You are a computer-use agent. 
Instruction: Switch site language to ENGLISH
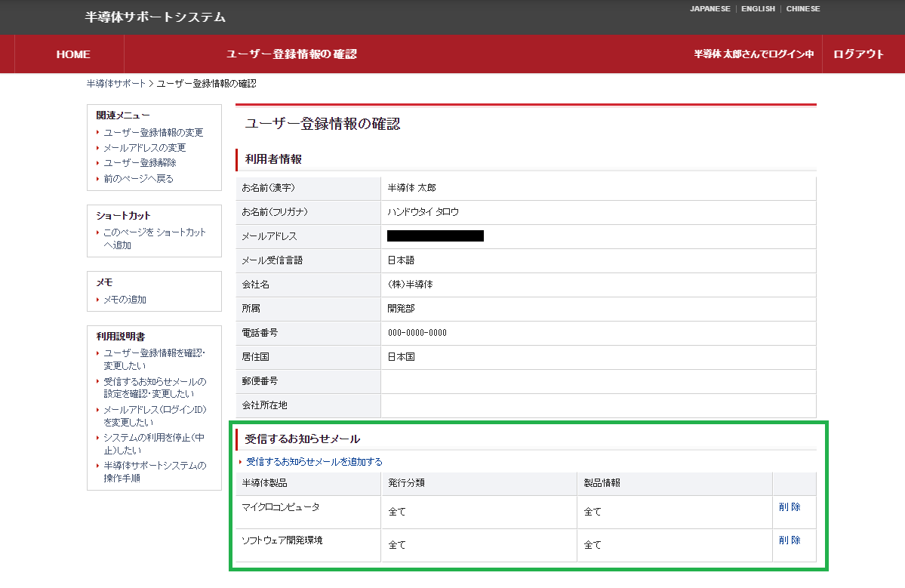[758, 8]
